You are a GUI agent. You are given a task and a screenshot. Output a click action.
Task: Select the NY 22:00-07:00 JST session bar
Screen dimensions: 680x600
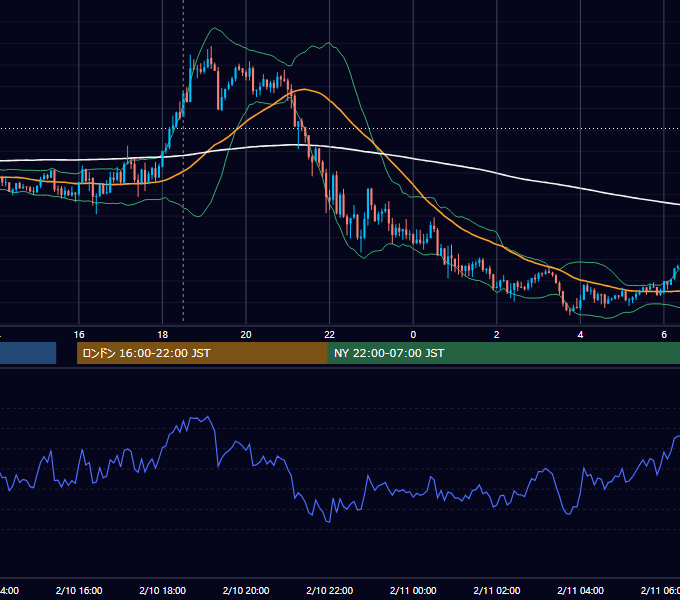[503, 353]
